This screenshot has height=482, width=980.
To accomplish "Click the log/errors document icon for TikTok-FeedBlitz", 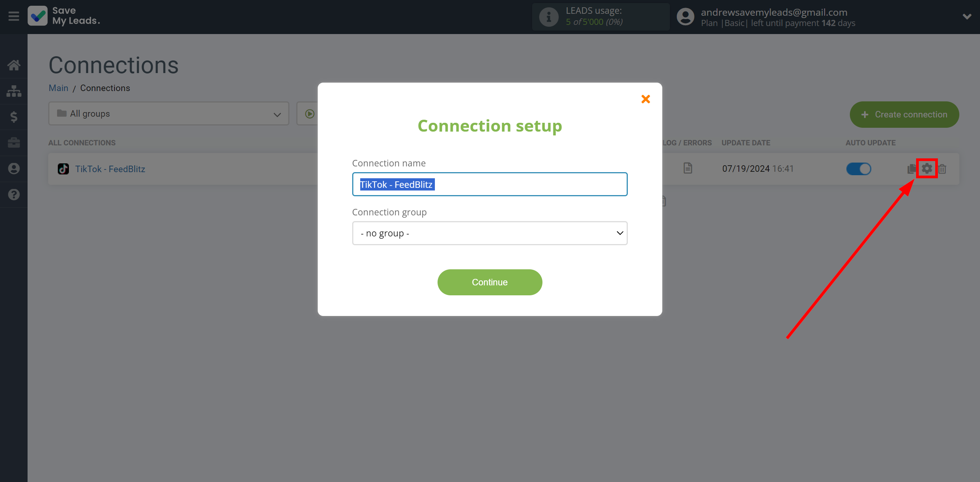I will point(688,168).
